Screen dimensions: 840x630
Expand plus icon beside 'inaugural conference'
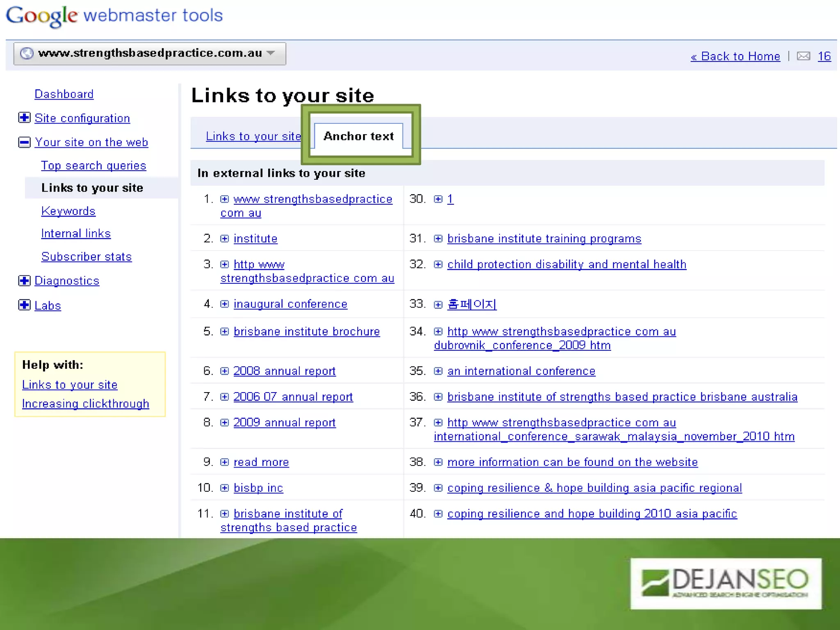coord(224,304)
